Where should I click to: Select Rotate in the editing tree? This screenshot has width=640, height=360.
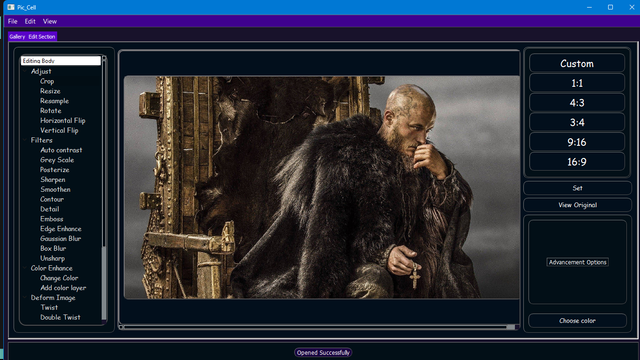coord(51,111)
